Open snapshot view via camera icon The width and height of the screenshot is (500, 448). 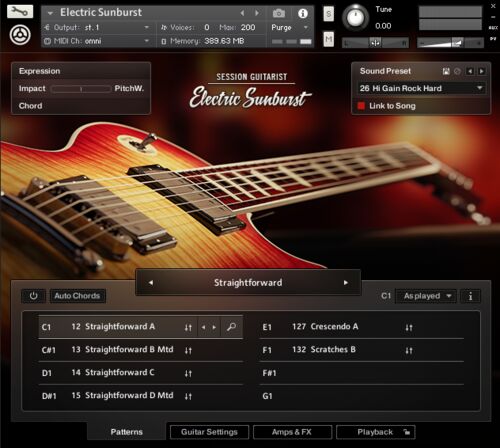coord(279,13)
